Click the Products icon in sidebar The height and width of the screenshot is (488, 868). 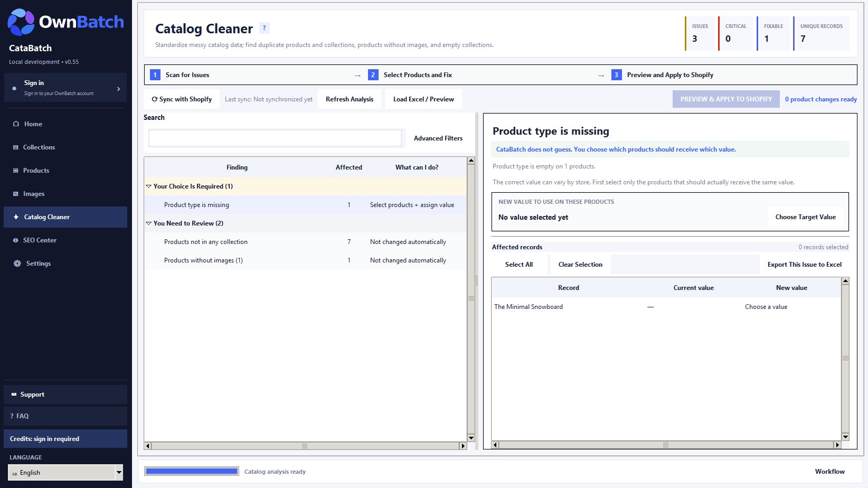pyautogui.click(x=16, y=171)
